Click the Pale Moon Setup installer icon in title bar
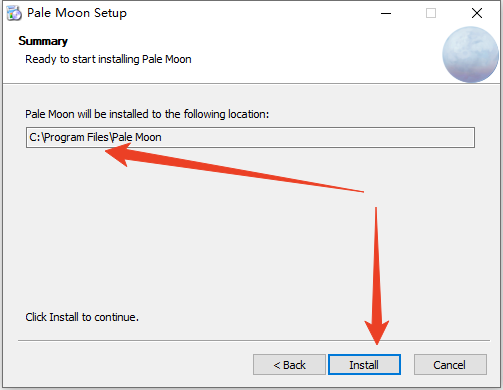 tap(14, 13)
